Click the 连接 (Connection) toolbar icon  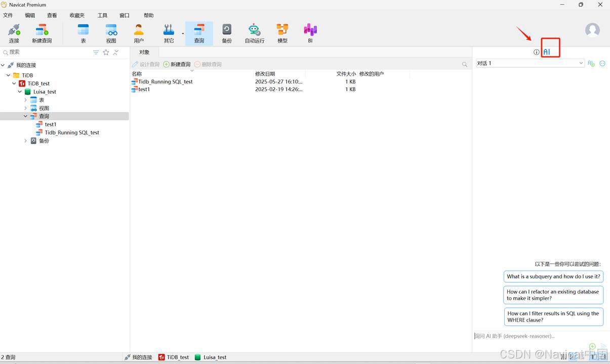coord(14,33)
